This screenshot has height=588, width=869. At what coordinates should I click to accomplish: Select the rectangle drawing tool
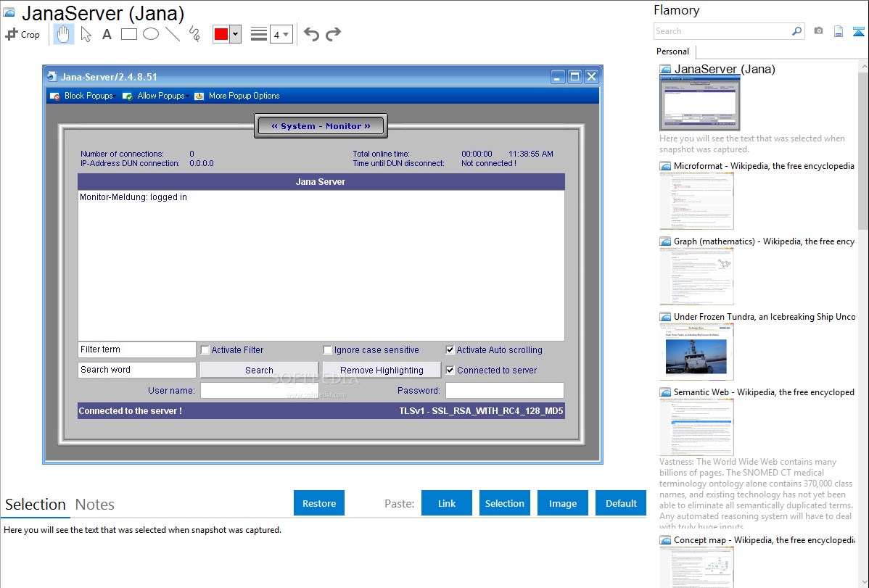[128, 34]
